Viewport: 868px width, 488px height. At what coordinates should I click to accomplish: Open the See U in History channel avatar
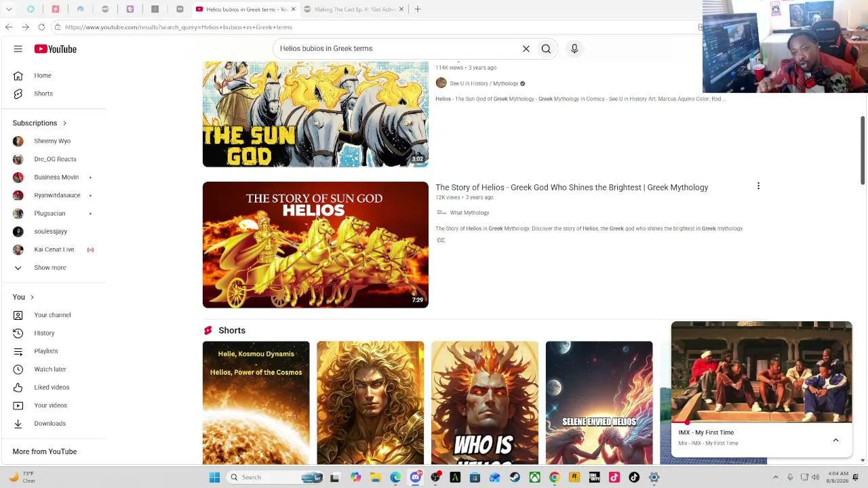pos(441,83)
